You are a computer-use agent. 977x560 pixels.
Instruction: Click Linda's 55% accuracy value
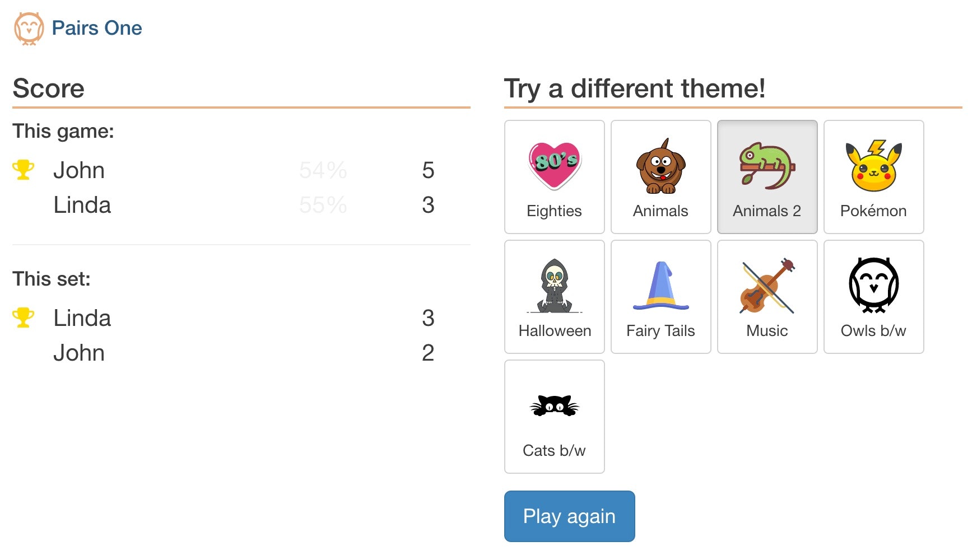[323, 205]
